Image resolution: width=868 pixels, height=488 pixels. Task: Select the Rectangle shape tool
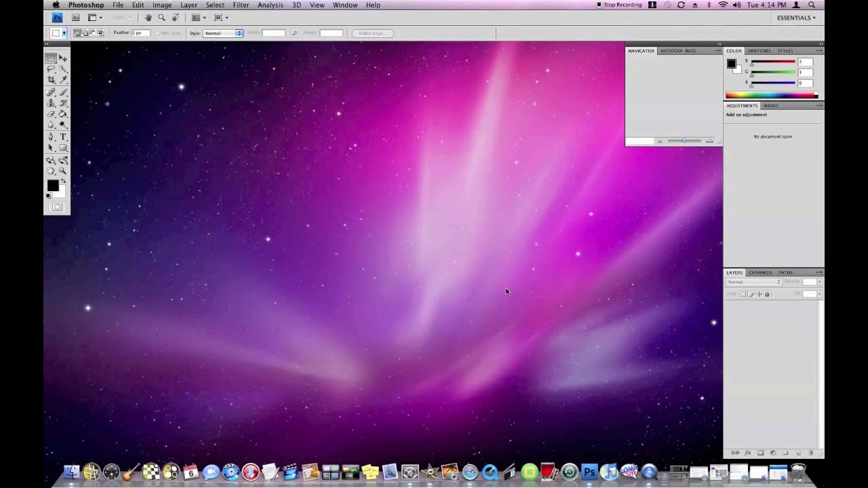coord(63,148)
